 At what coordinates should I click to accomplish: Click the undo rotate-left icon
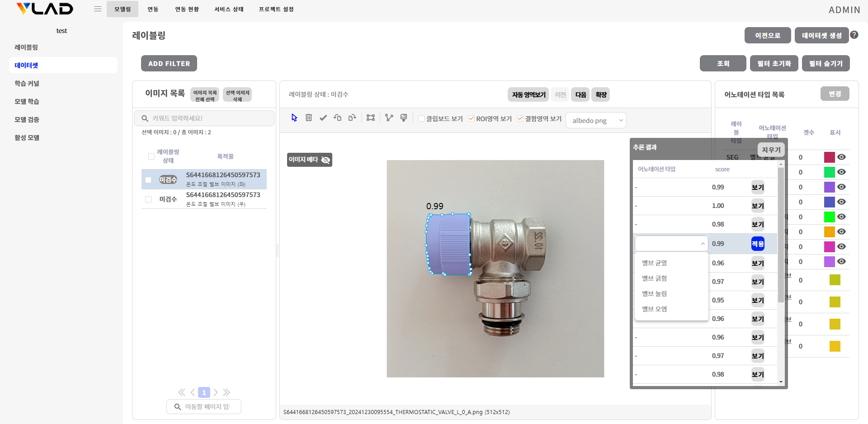click(x=338, y=118)
